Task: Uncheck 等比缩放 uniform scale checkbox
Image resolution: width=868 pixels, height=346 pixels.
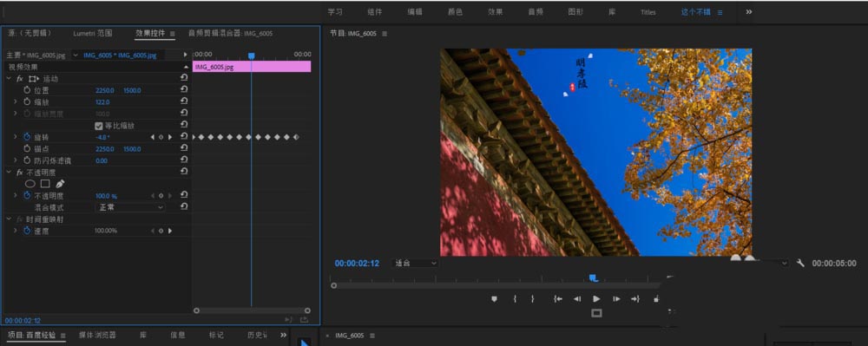Action: (x=99, y=126)
